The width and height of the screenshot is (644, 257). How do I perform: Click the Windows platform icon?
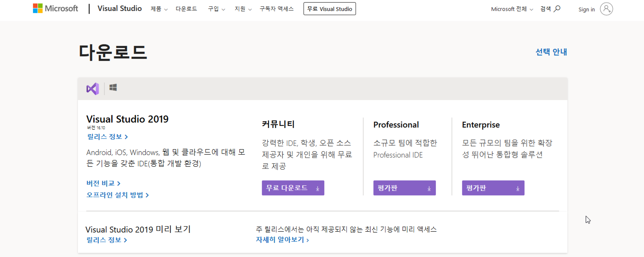click(113, 88)
